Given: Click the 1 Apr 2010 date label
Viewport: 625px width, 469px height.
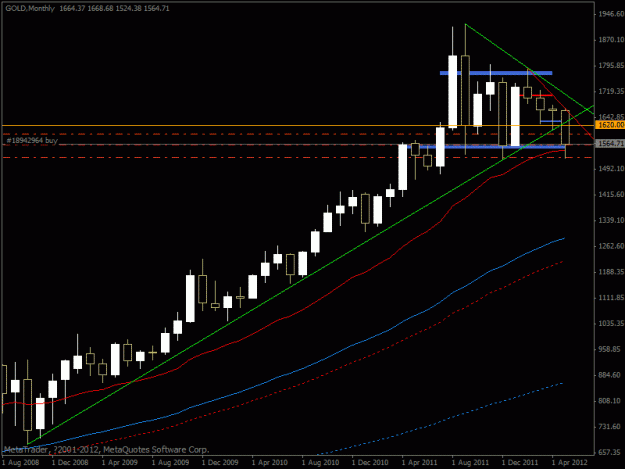Looking at the screenshot, I should tap(270, 463).
